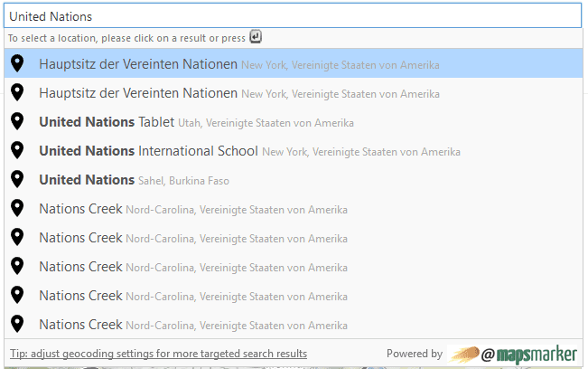Viewport: 588px width, 369px height.
Task: Click the Powered by text in the footer
Action: [x=415, y=354]
